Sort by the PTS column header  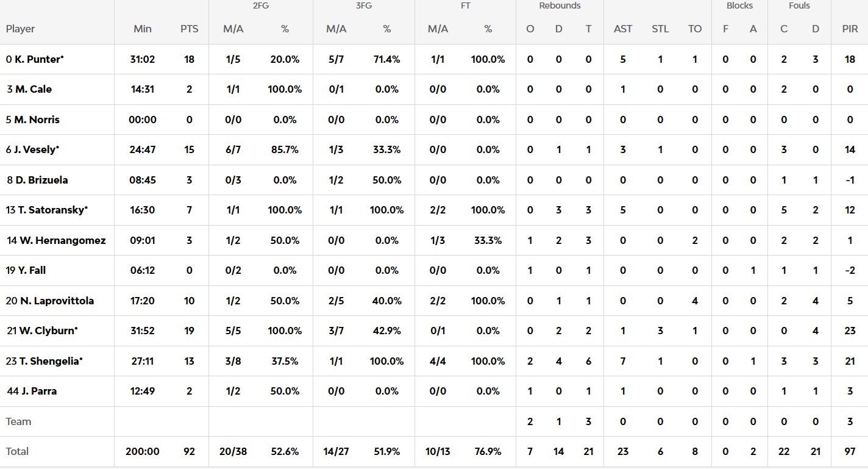tap(189, 29)
